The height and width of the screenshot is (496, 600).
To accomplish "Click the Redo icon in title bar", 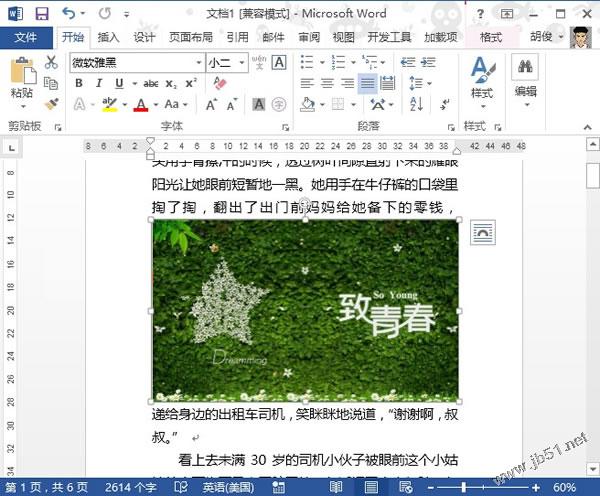I will click(104, 13).
